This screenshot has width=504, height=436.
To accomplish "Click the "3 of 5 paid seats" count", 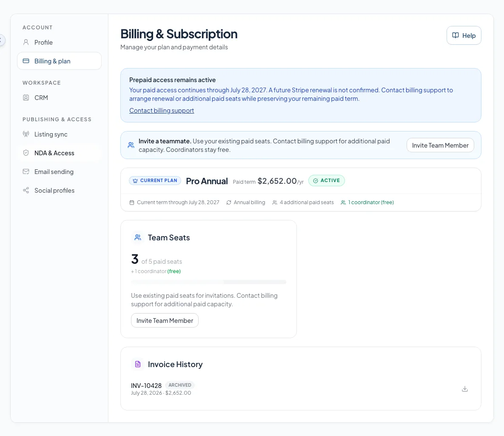I will pos(157,259).
